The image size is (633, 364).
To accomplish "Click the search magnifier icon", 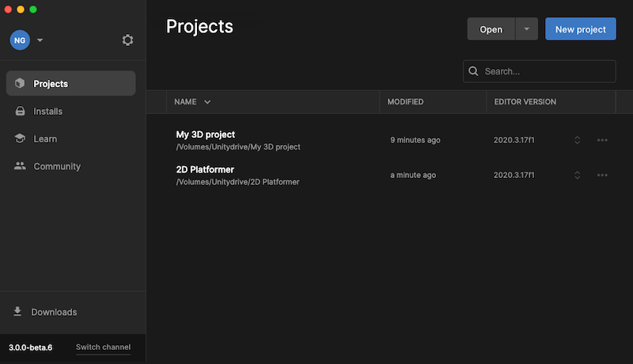I will [x=473, y=71].
